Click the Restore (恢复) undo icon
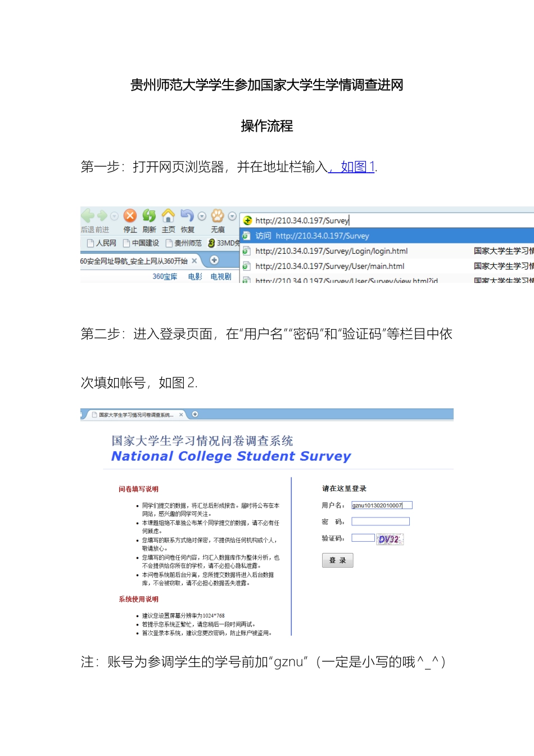Image resolution: width=534 pixels, height=756 pixels. coord(187,215)
